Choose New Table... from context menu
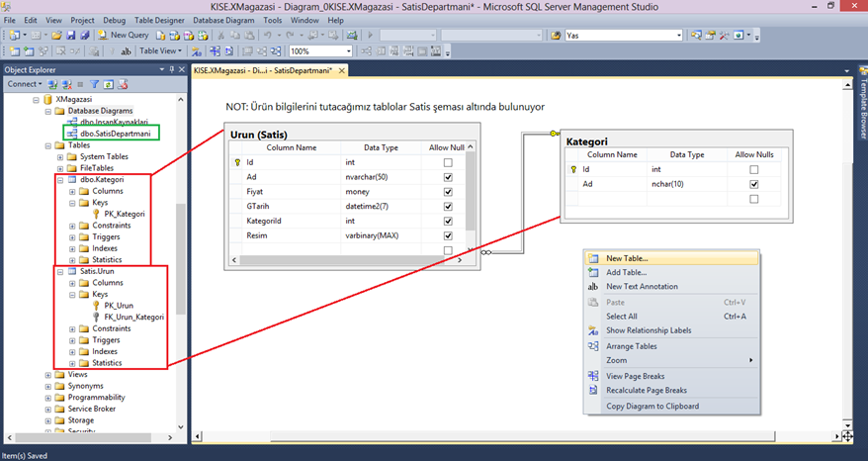Image resolution: width=868 pixels, height=461 pixels. [x=671, y=258]
